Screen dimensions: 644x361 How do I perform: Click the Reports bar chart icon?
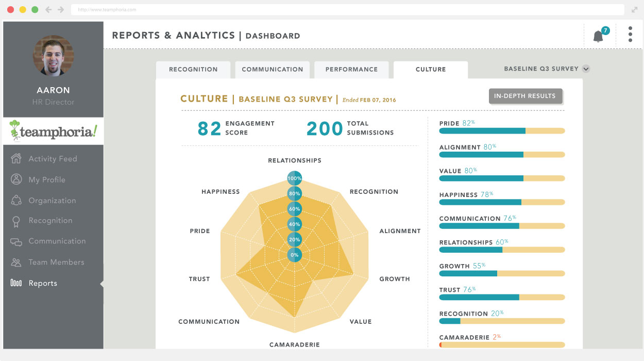[16, 283]
